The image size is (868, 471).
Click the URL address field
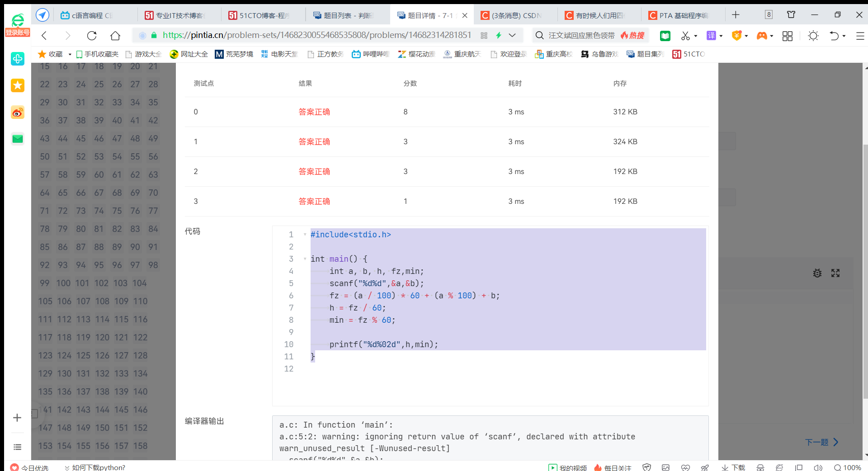316,35
